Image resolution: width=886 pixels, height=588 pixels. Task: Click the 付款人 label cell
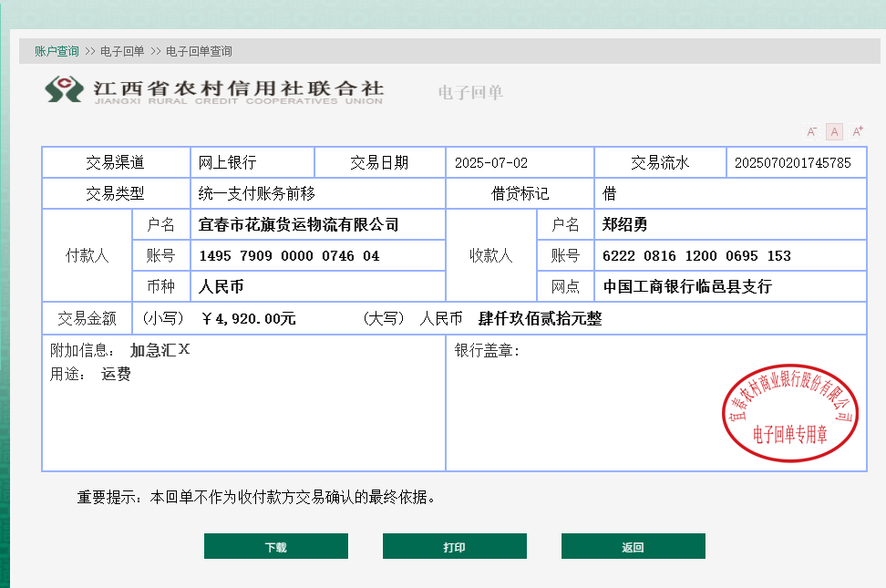coord(87,255)
